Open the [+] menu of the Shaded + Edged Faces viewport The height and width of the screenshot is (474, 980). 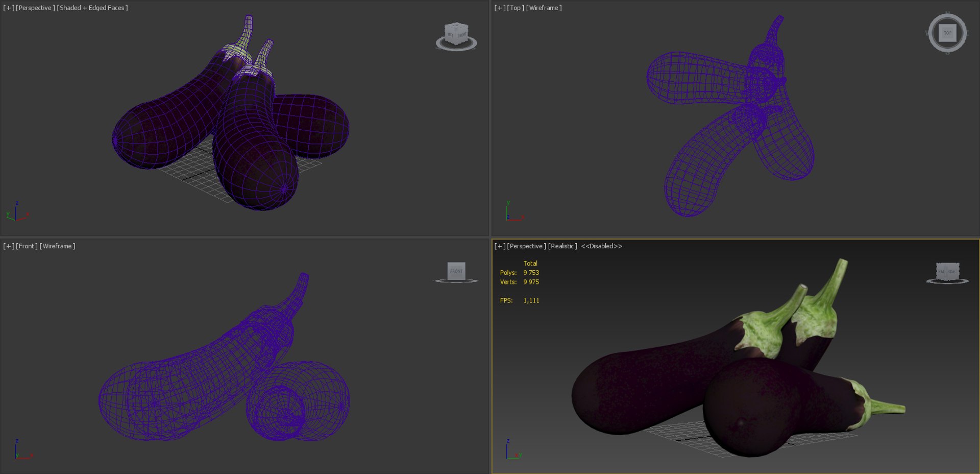(x=9, y=8)
